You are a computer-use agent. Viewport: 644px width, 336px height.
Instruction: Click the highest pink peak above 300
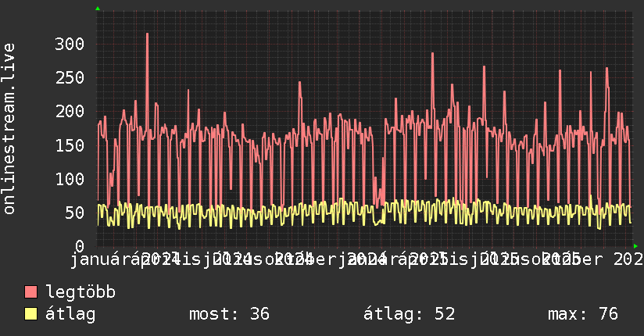click(147, 34)
